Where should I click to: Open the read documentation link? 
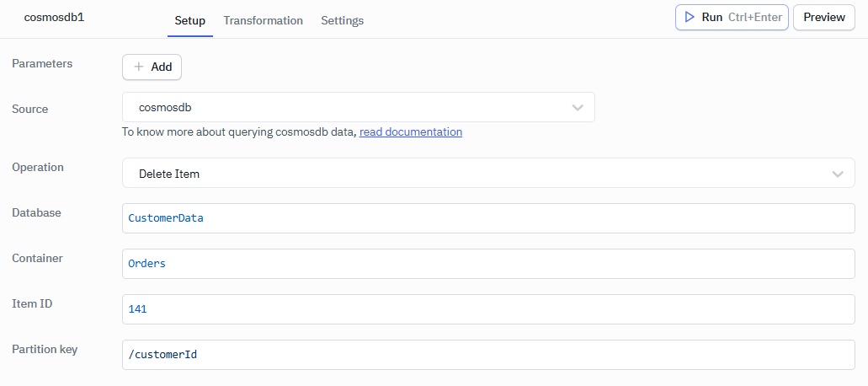click(x=411, y=131)
